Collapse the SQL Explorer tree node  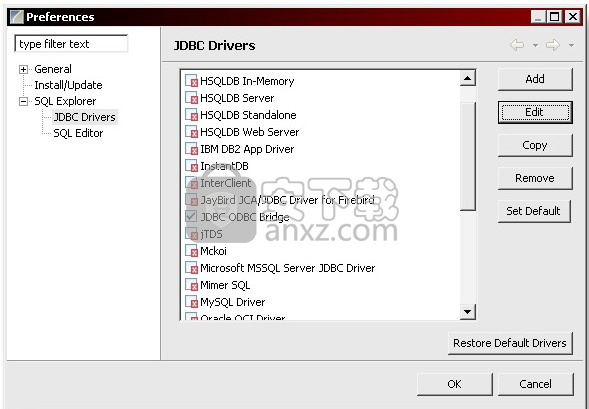tap(23, 101)
